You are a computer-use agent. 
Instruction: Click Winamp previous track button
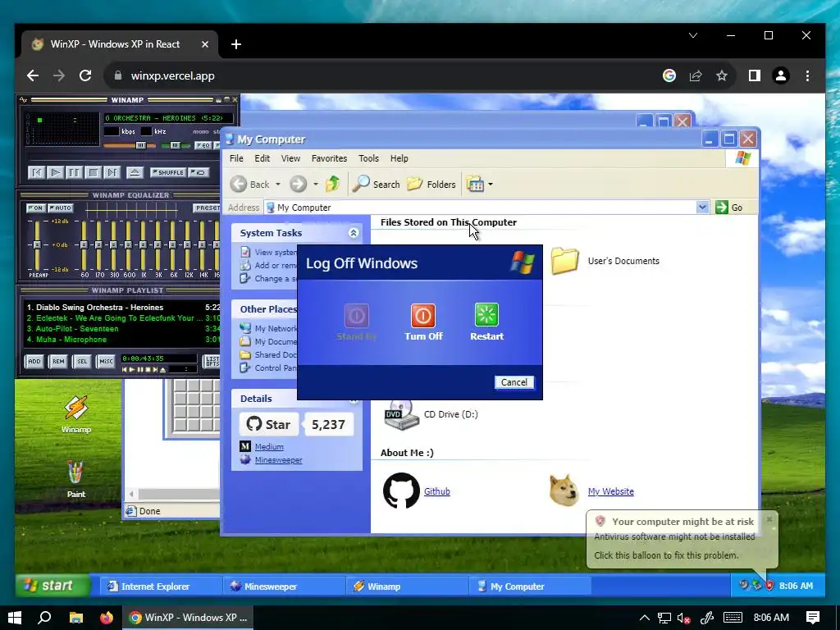(36, 172)
